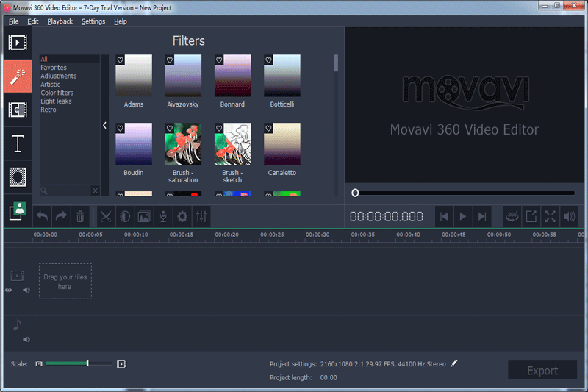The image size is (588, 392).
Task: Select the Light leaks category
Action: coord(56,101)
